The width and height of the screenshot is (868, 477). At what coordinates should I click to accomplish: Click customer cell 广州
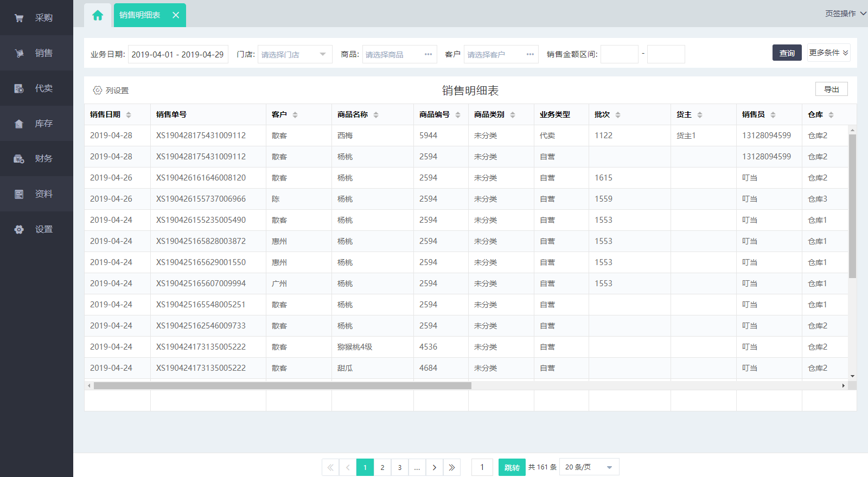coord(279,283)
